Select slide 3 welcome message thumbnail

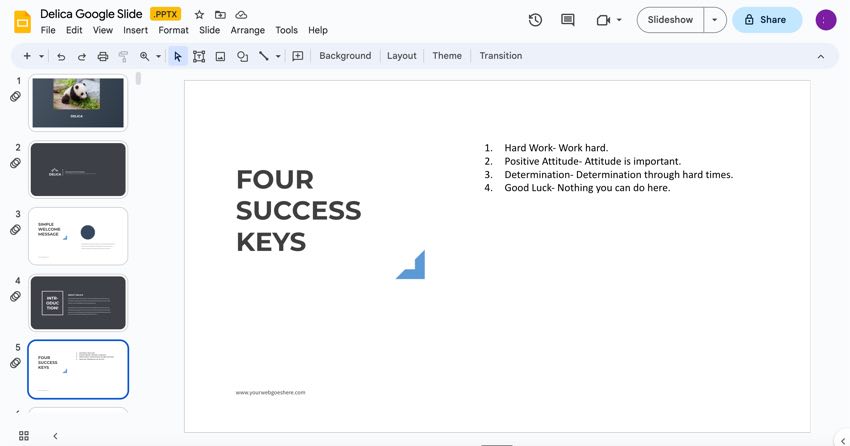pyautogui.click(x=78, y=236)
